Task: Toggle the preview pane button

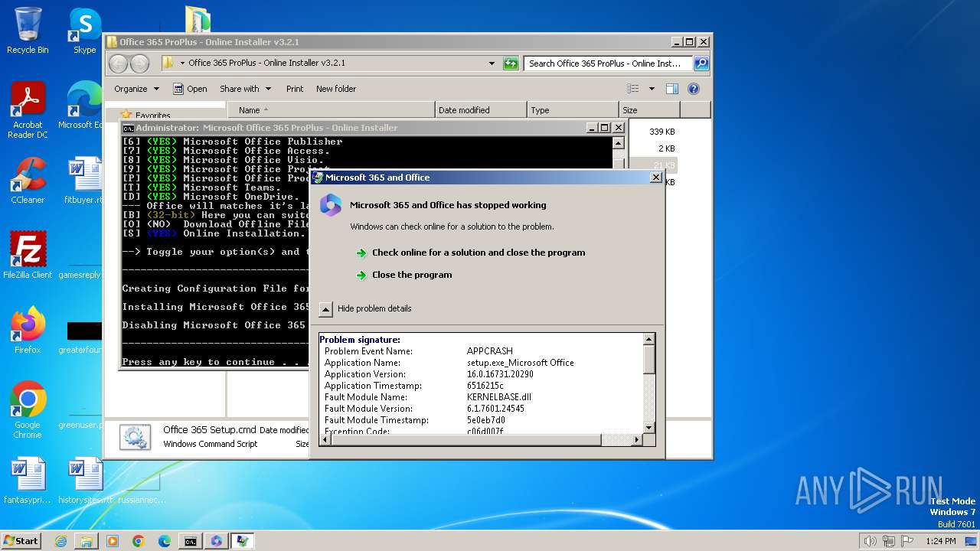Action: coord(672,89)
